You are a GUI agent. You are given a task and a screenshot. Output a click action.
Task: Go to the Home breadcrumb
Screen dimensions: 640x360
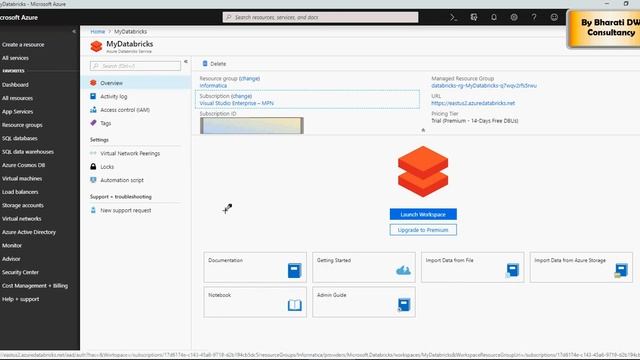click(98, 31)
